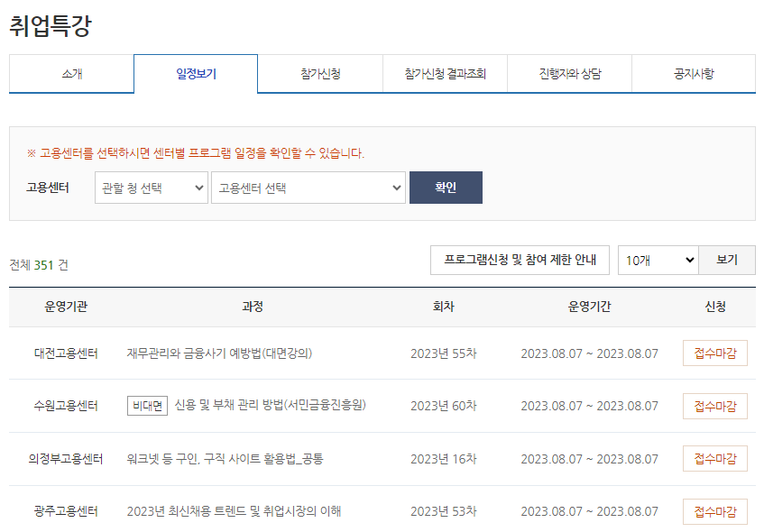Open 워크넷 등 구인, 구직 사이트 활용법 course

tap(226, 458)
